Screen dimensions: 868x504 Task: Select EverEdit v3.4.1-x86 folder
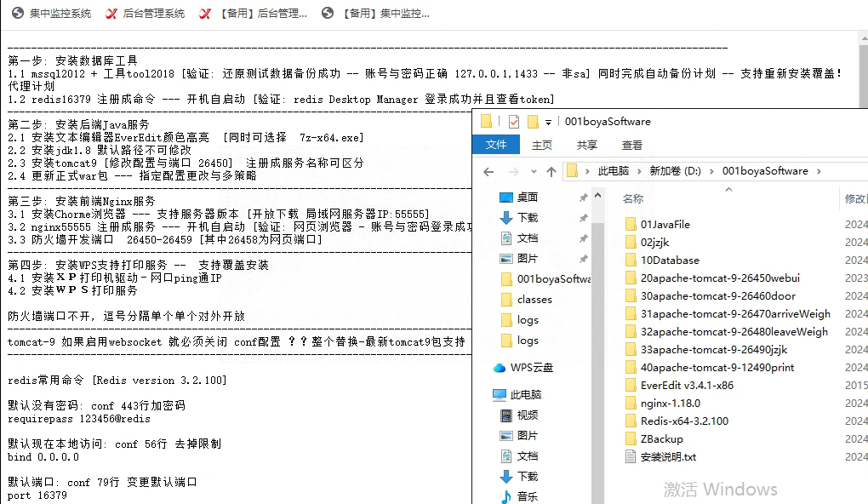pyautogui.click(x=679, y=386)
